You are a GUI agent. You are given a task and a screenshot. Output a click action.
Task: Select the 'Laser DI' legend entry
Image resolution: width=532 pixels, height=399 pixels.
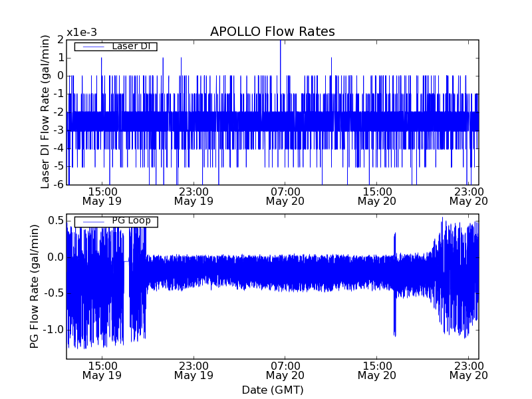pos(130,47)
